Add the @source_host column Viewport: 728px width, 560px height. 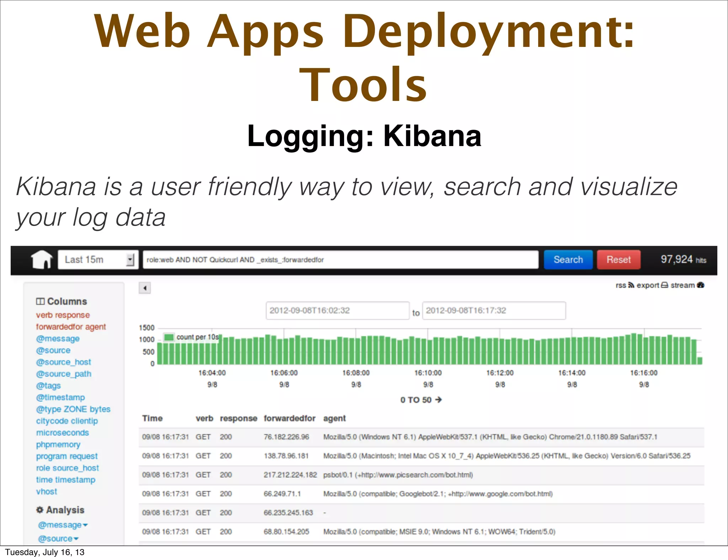(64, 362)
